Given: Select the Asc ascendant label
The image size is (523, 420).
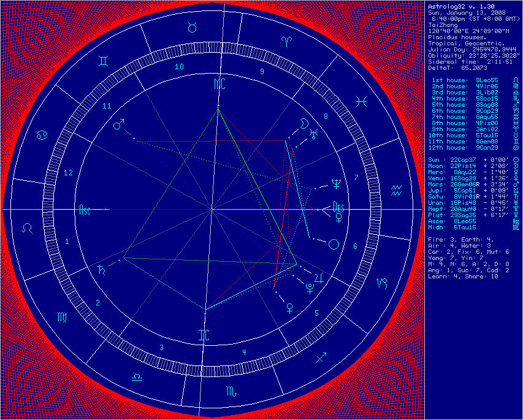Looking at the screenshot, I should (85, 211).
